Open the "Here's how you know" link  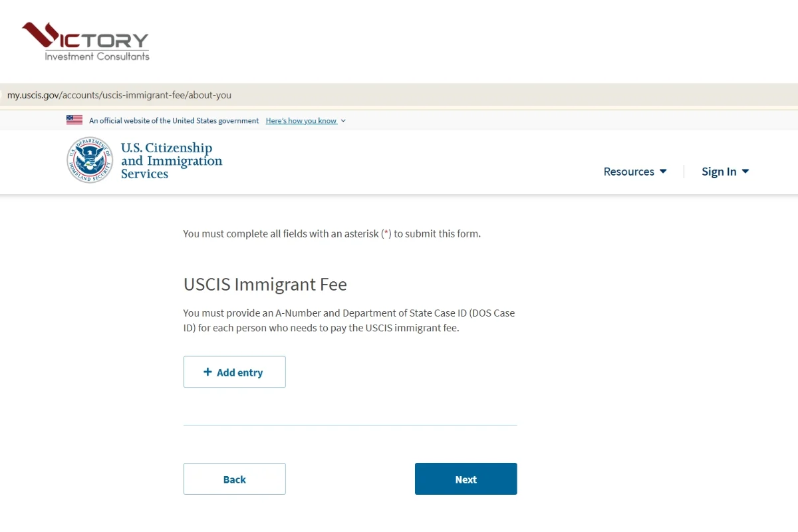pos(301,121)
